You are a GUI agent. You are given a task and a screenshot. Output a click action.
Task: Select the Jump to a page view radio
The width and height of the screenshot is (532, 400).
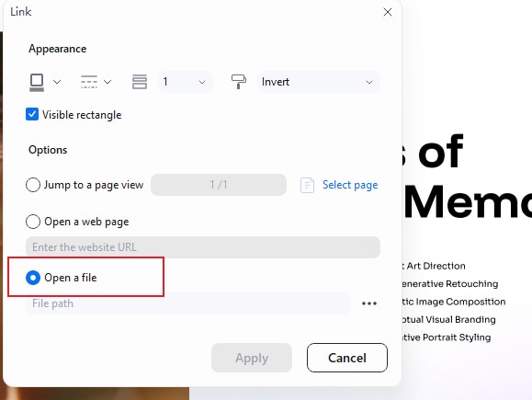tap(33, 185)
